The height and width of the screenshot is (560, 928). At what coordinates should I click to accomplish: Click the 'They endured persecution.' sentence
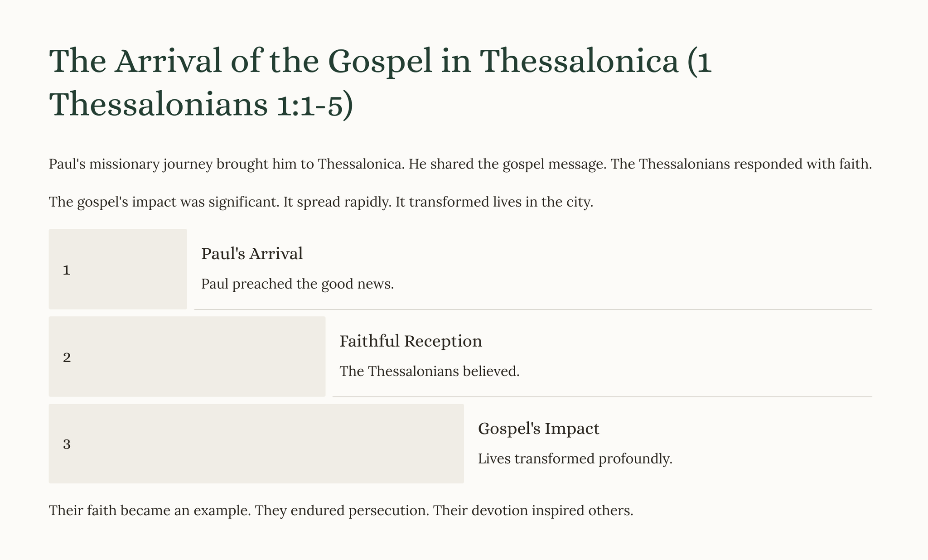tap(342, 511)
